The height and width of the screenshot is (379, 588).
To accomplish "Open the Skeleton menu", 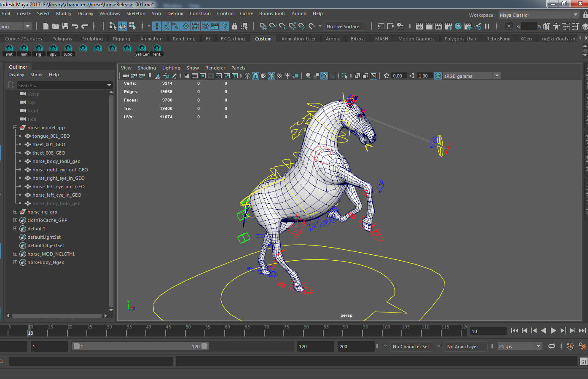I will pyautogui.click(x=136, y=13).
